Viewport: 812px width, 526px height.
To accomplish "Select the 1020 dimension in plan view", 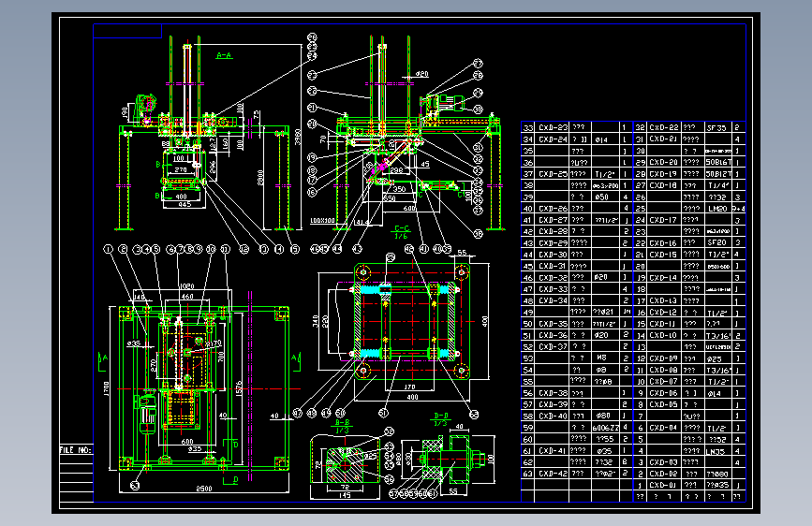I will (x=186, y=286).
